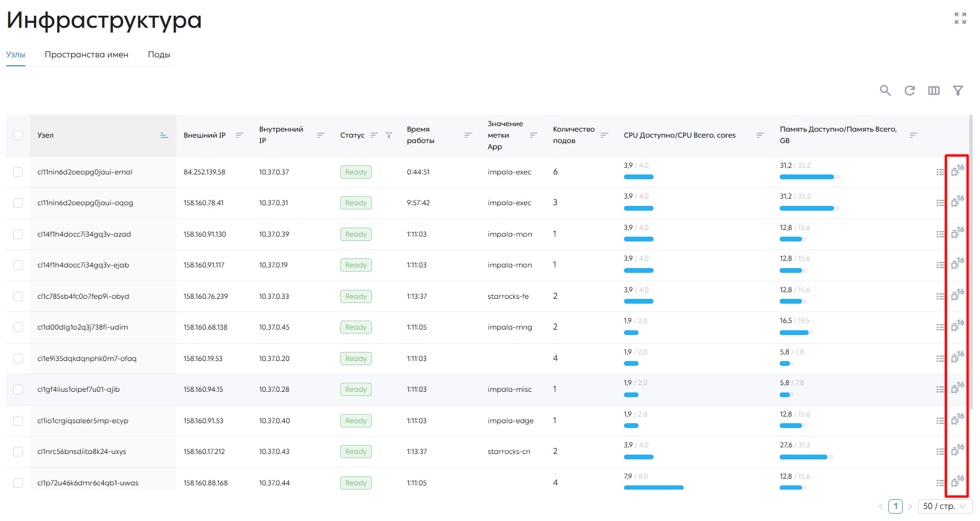
Task: Click the CPU usage bar of cl1p72u46k6dmr6c4qb1-uwas
Action: pyautogui.click(x=654, y=487)
